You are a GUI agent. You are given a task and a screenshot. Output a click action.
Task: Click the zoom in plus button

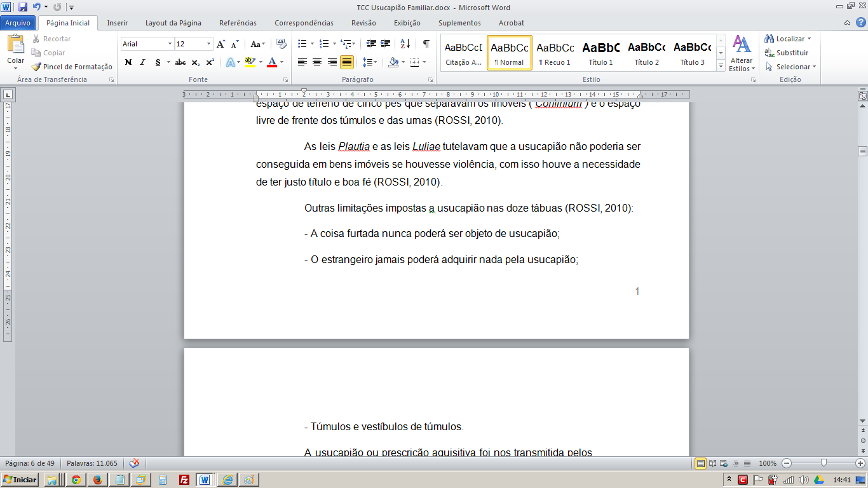tap(860, 463)
